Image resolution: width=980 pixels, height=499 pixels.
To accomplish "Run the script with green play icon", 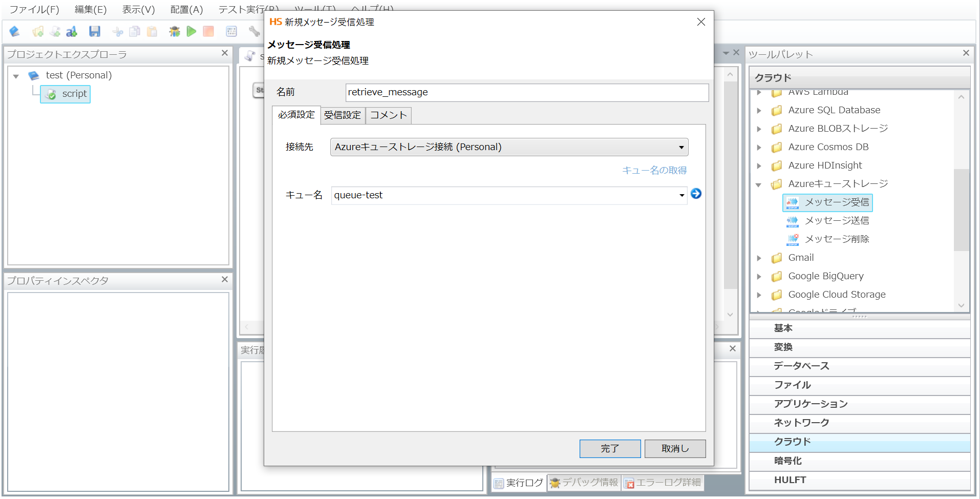I will tap(191, 32).
